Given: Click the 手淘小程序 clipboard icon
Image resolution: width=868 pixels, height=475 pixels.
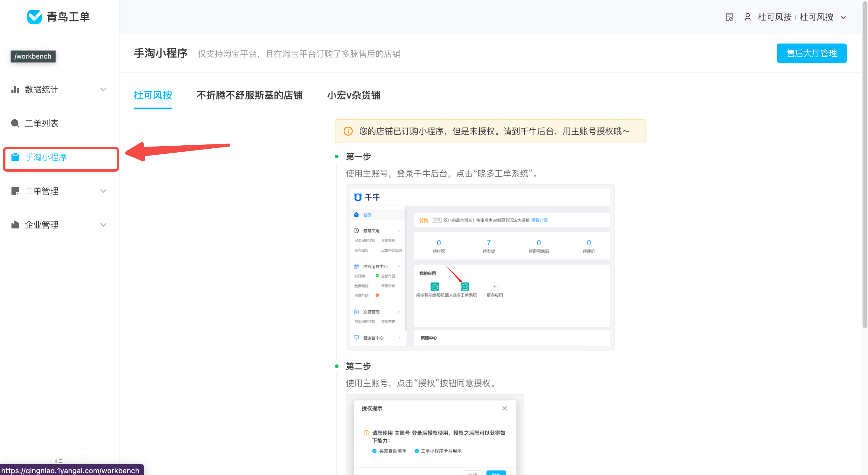Looking at the screenshot, I should (x=15, y=157).
